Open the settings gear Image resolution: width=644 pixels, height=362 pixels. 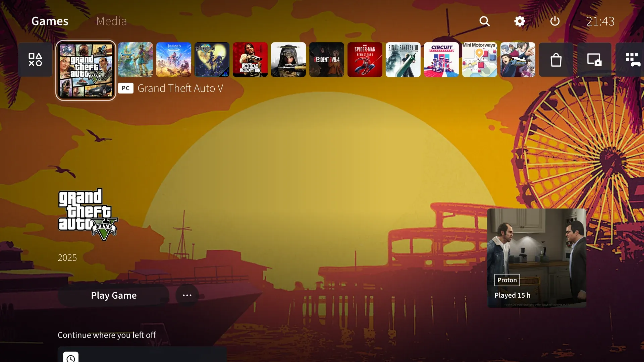point(520,21)
